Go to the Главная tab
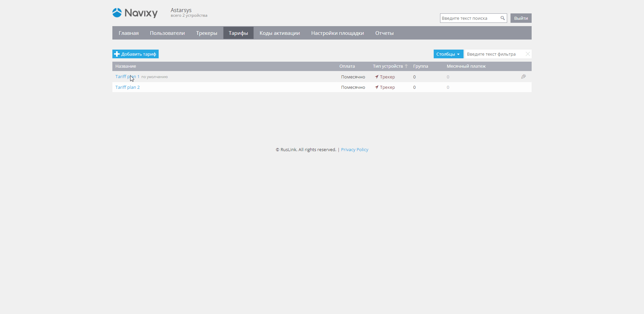Image resolution: width=644 pixels, height=314 pixels. [128, 33]
